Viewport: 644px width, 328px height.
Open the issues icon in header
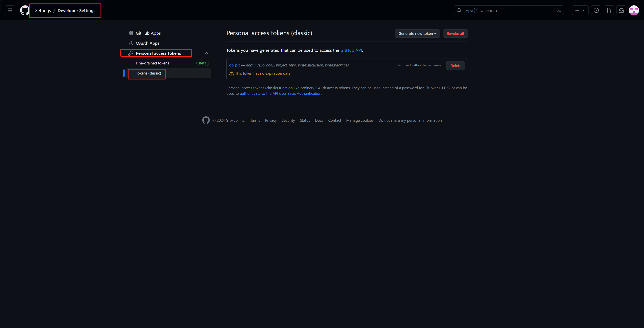click(596, 11)
